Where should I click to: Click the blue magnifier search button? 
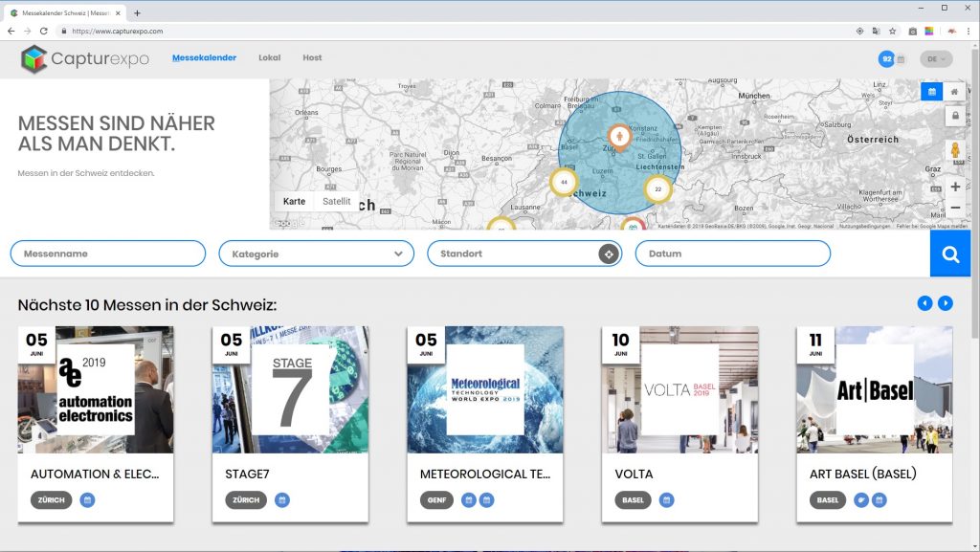click(950, 254)
